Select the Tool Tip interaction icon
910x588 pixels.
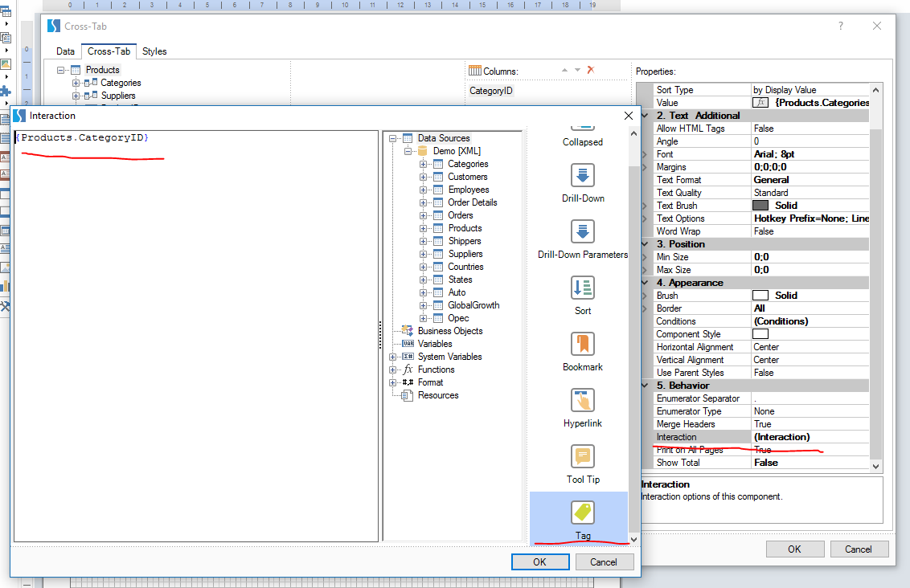tap(583, 456)
